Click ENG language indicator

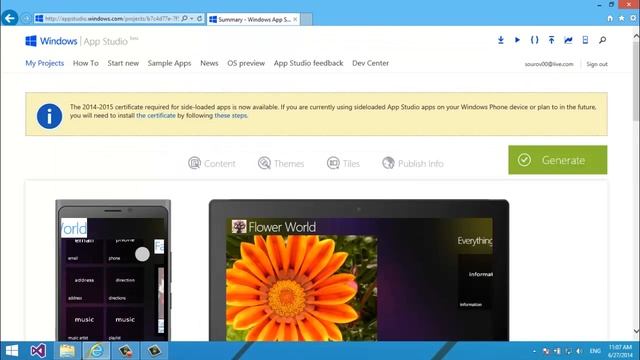595,351
